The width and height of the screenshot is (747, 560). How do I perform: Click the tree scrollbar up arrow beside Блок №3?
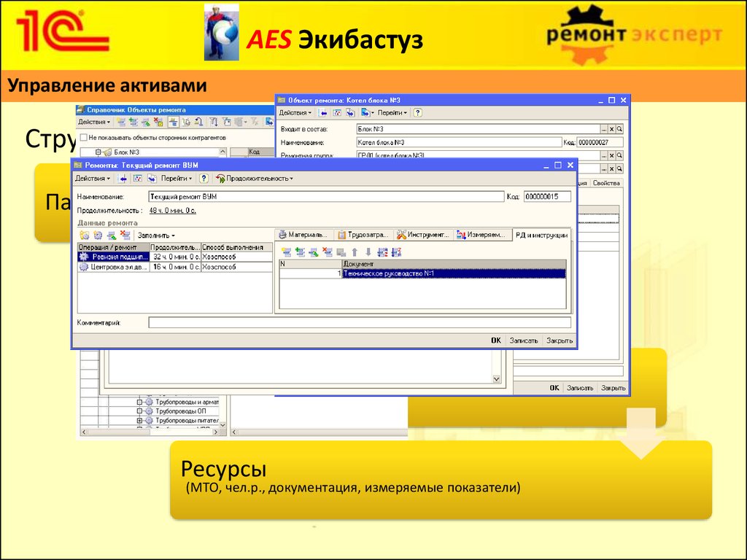pos(222,152)
